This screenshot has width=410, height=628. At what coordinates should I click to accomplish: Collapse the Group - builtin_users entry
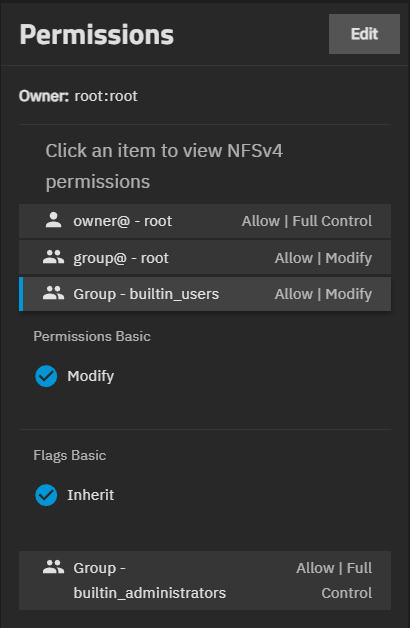pyautogui.click(x=205, y=294)
